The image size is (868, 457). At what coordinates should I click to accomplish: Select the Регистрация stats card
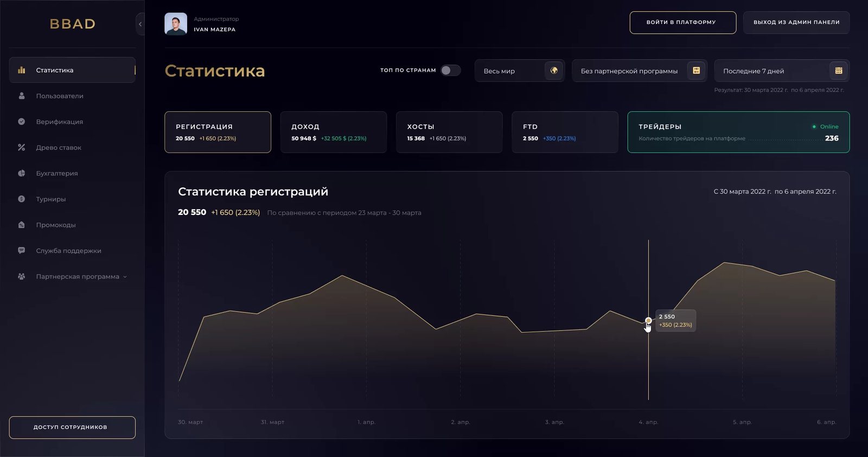pyautogui.click(x=218, y=132)
